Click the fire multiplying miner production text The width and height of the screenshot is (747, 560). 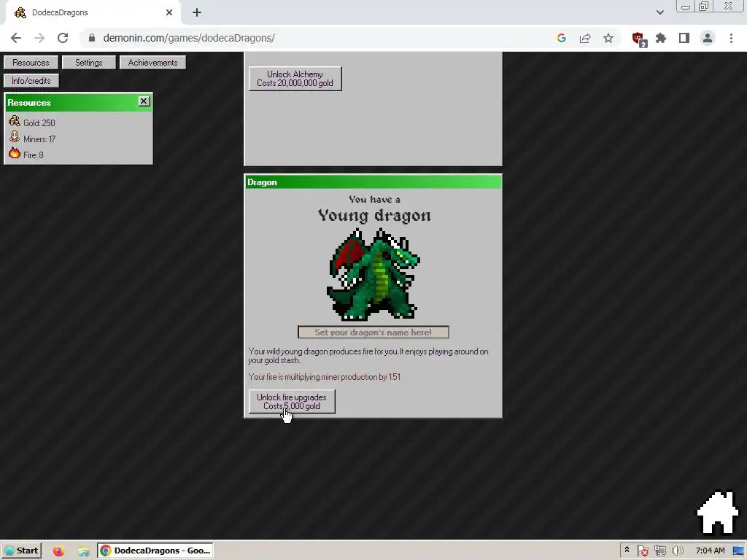click(x=325, y=377)
